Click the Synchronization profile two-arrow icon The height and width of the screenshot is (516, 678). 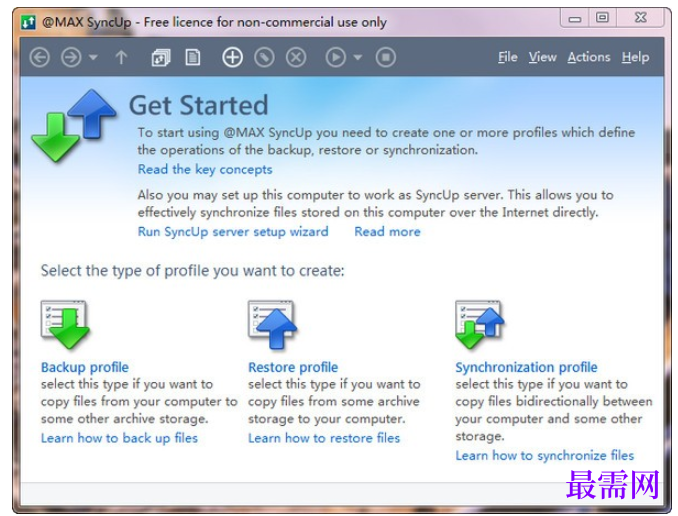click(480, 324)
